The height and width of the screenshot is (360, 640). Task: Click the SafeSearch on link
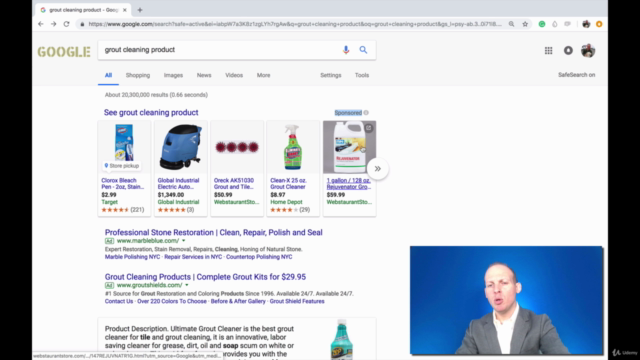[577, 75]
